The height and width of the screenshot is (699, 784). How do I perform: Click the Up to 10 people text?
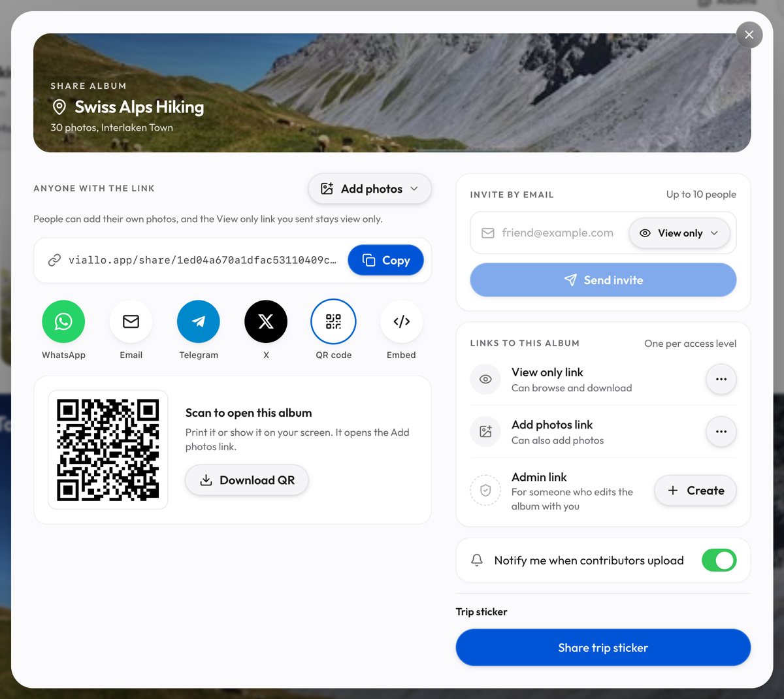(x=701, y=195)
